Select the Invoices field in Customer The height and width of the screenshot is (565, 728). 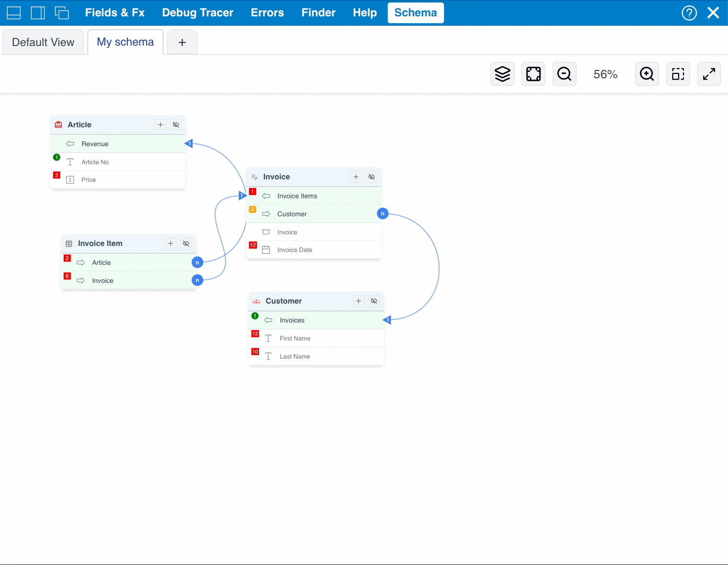[316, 320]
